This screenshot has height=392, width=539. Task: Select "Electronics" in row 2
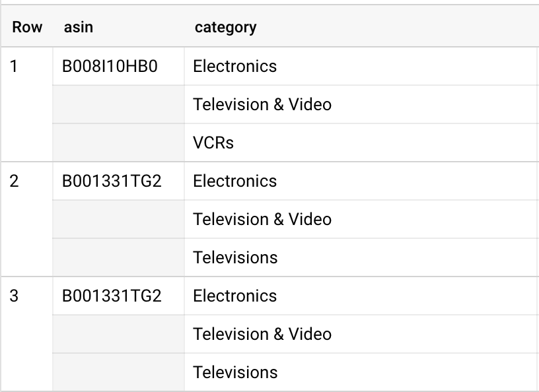234,181
